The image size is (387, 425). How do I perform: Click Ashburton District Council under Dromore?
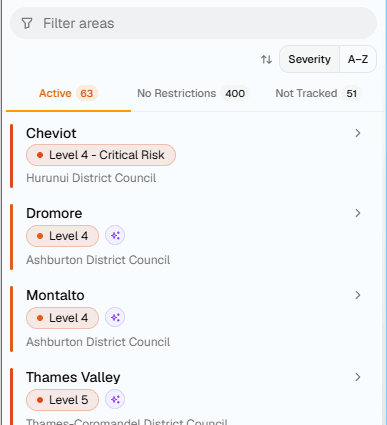(x=98, y=260)
